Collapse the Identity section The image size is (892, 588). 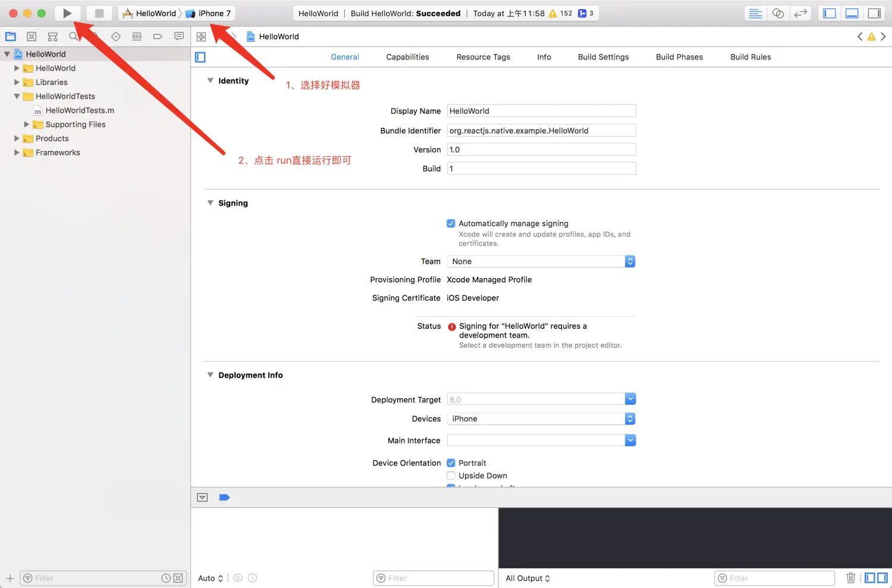click(210, 80)
